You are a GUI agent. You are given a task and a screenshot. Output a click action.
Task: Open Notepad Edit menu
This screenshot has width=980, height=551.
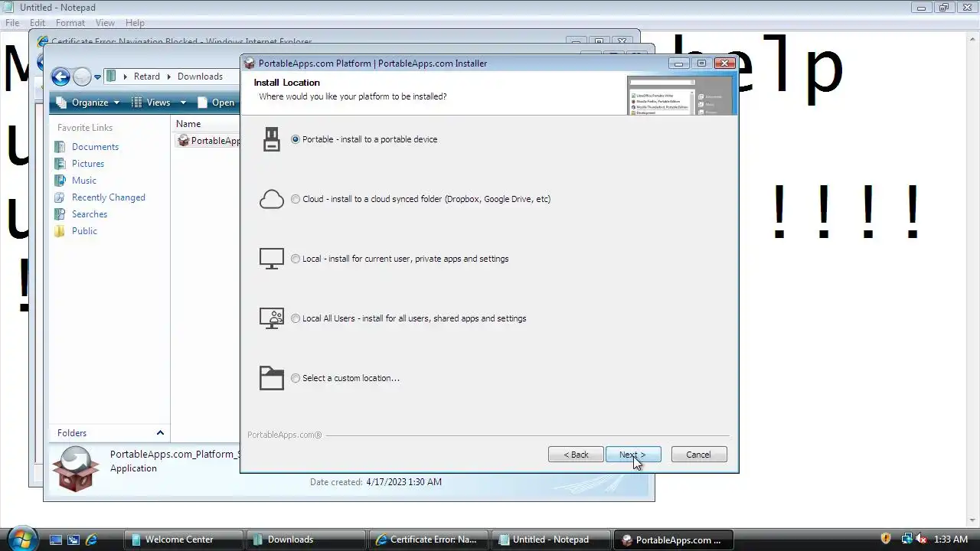coord(38,23)
